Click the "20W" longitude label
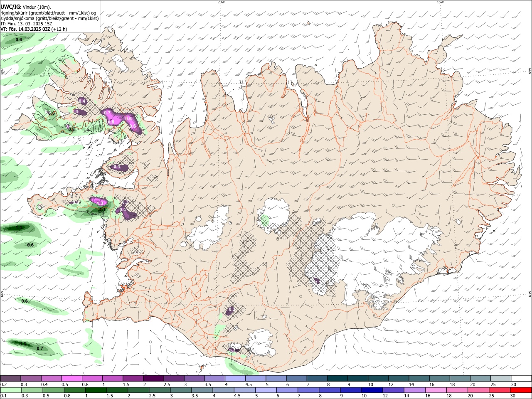 [x=221, y=2]
